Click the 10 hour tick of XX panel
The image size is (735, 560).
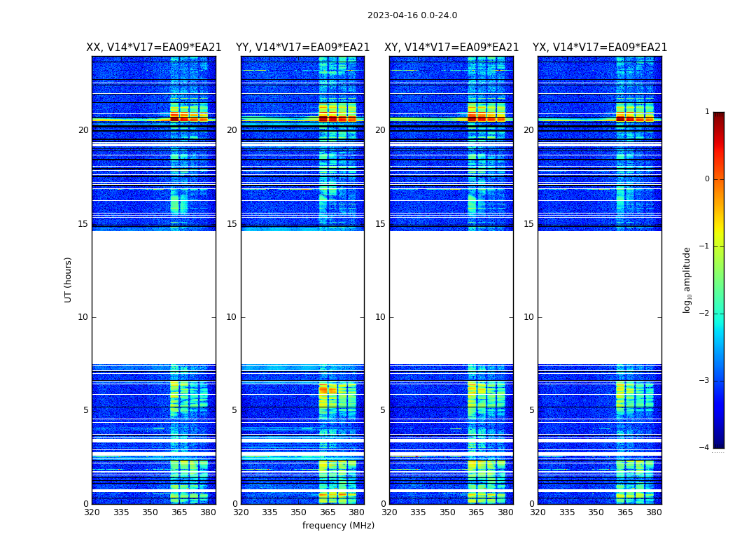[x=83, y=317]
